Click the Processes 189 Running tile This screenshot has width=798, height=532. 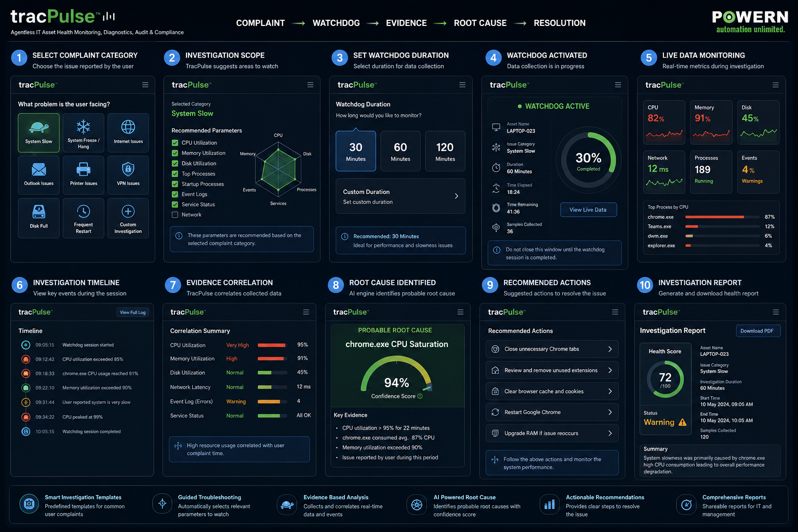coord(711,172)
